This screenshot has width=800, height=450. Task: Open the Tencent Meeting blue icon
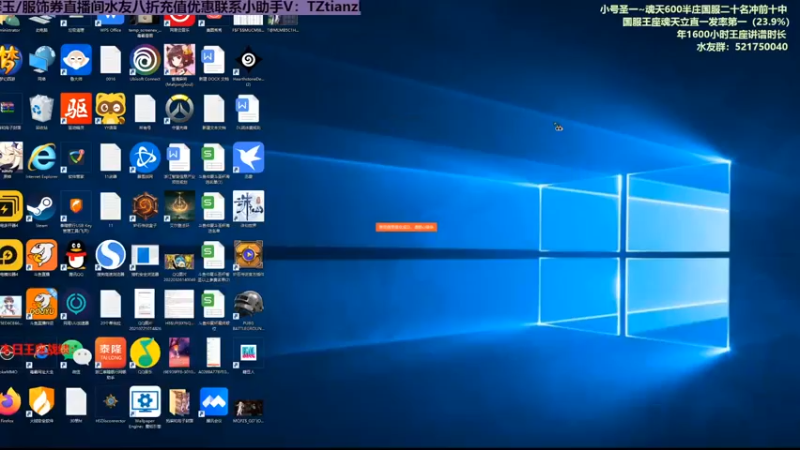(x=214, y=401)
